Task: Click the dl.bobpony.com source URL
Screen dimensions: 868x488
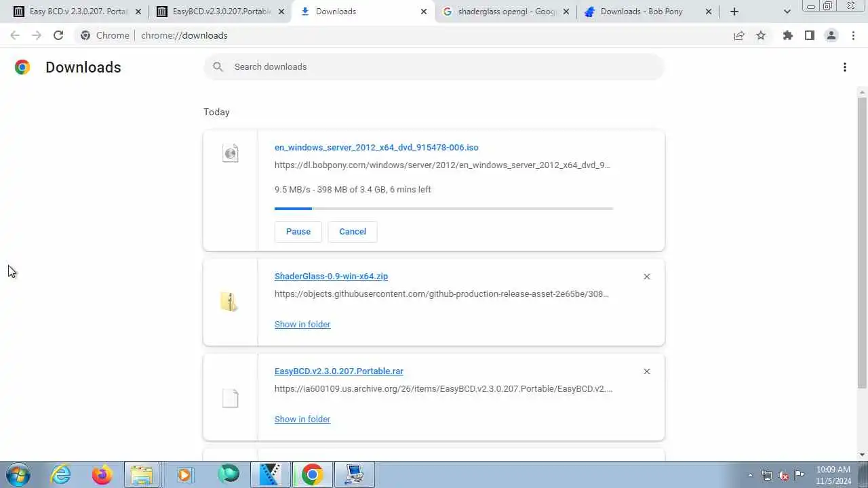Action: (442, 165)
